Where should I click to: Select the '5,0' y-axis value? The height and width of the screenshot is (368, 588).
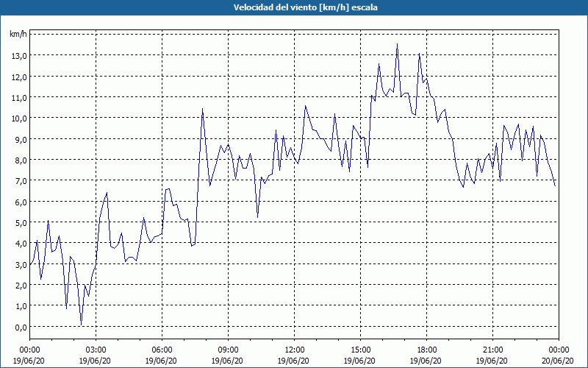[x=21, y=223]
